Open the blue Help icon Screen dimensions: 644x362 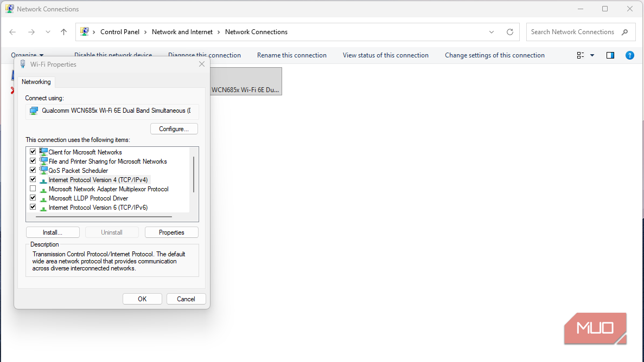click(x=629, y=55)
